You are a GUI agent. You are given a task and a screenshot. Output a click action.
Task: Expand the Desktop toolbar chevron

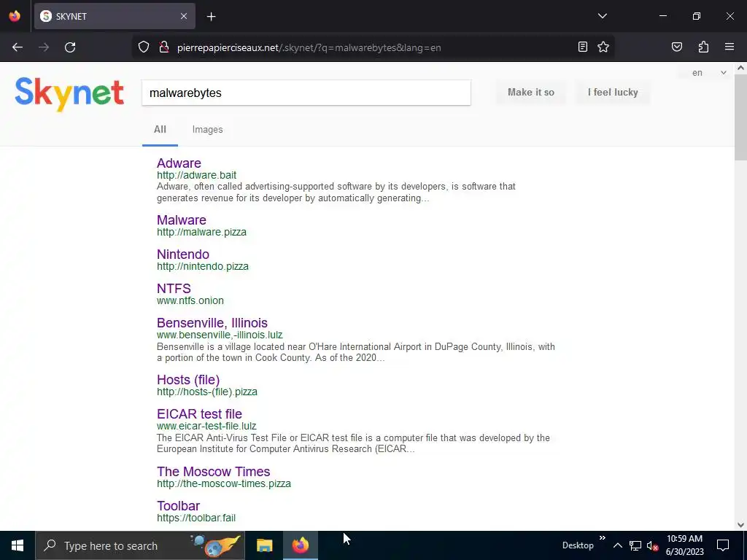click(x=602, y=537)
